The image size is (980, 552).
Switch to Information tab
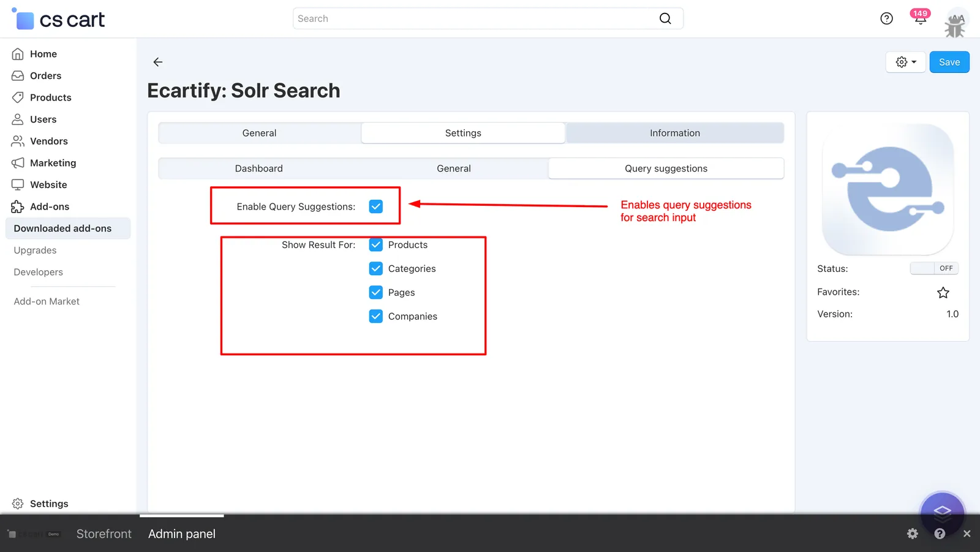(675, 133)
